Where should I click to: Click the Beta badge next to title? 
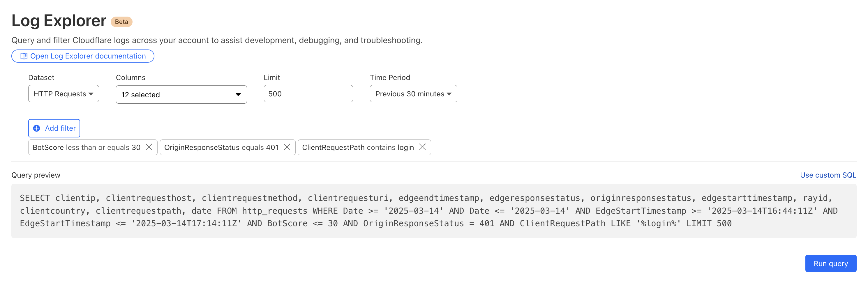121,22
